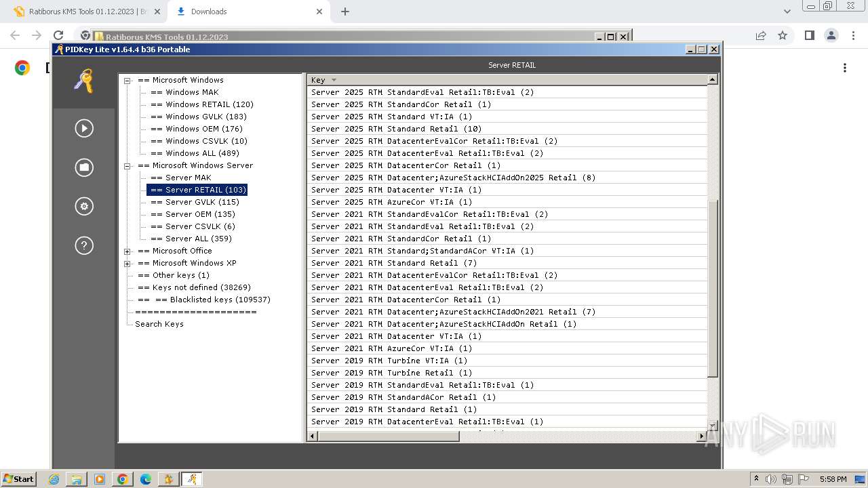Open Chrome profile avatar menu
Screen dimensions: 868x488
pos(831,35)
